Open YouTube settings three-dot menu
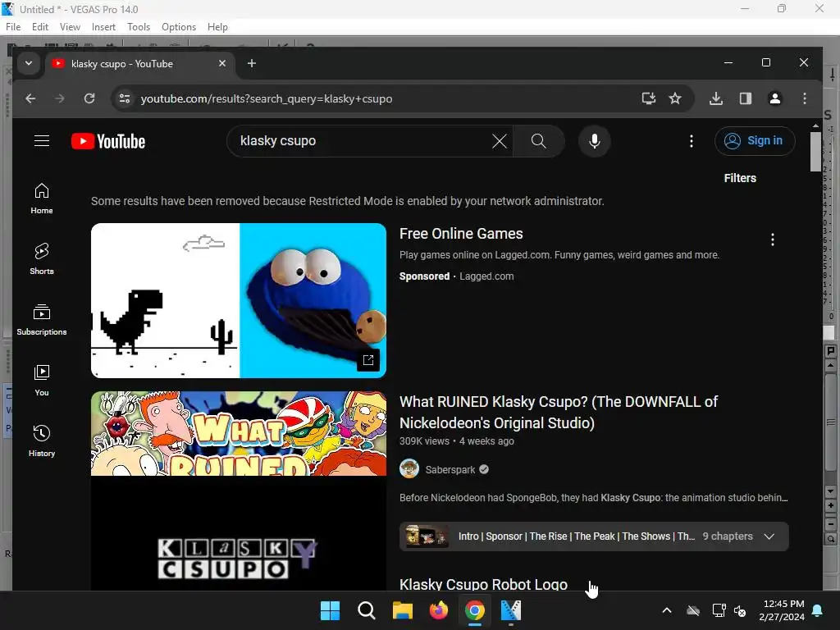 click(x=691, y=141)
